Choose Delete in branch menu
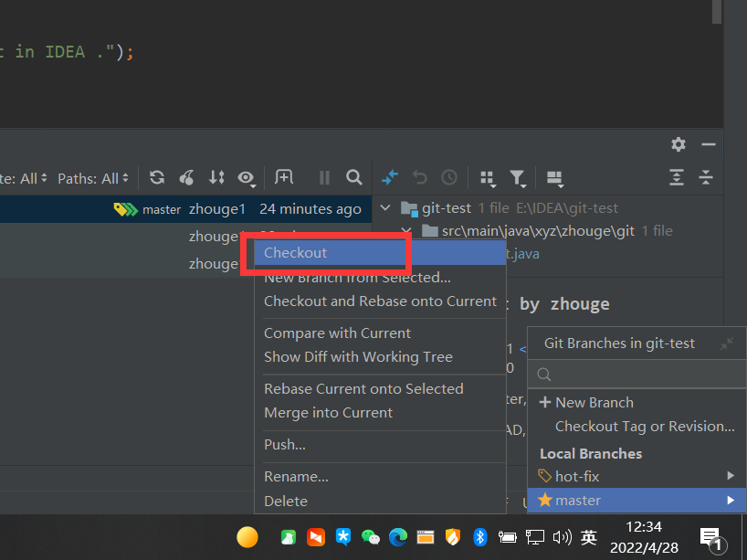The height and width of the screenshot is (560, 747). [x=380, y=501]
